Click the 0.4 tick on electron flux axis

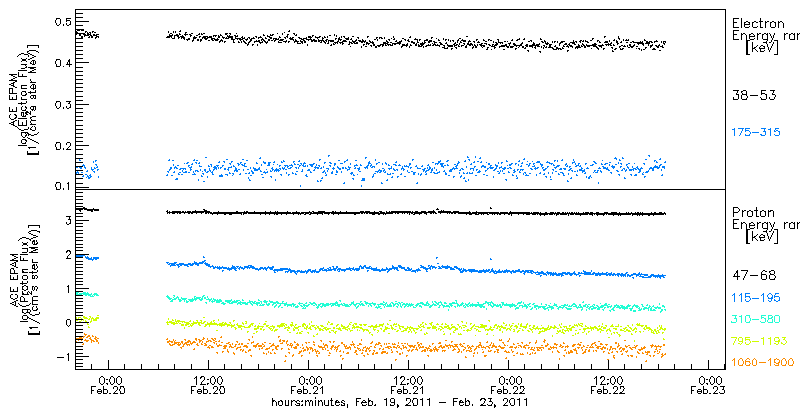[x=62, y=63]
